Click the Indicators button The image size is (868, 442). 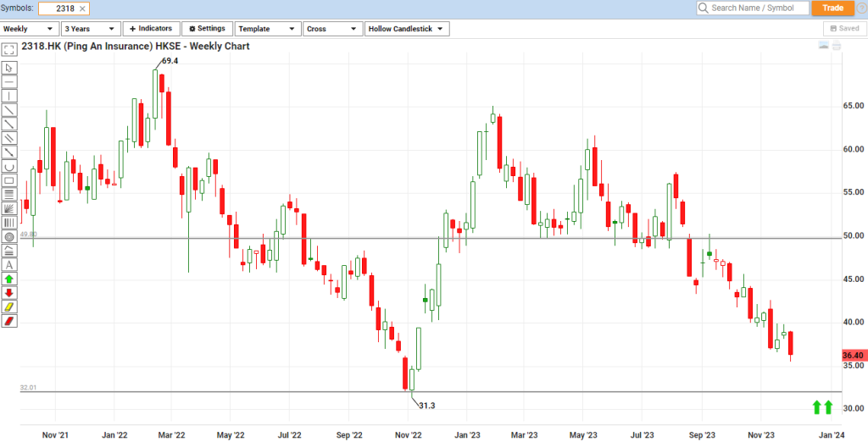152,29
